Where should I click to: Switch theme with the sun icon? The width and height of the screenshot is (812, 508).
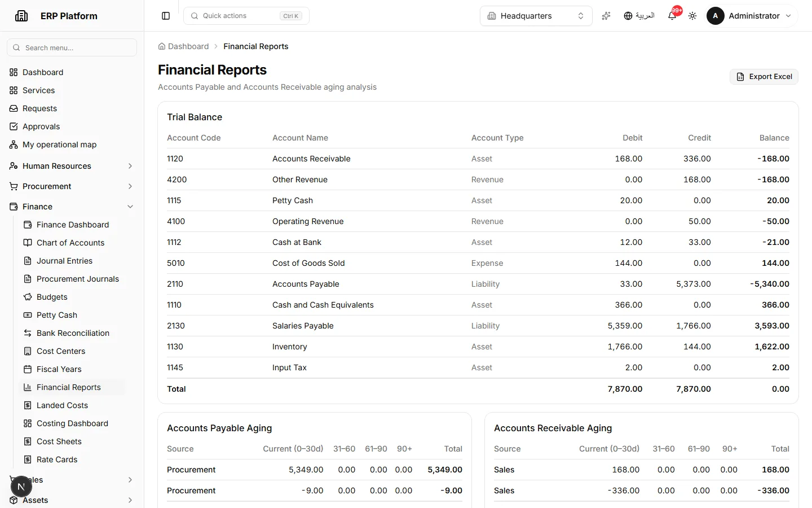pyautogui.click(x=692, y=16)
